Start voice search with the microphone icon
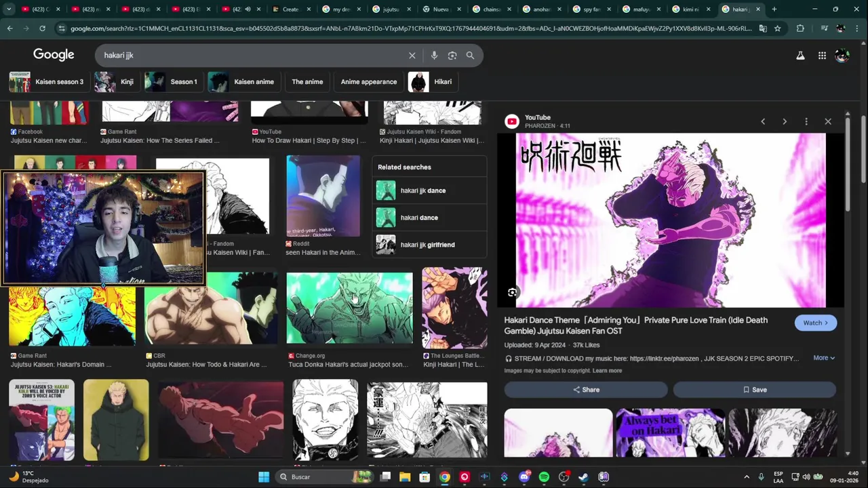 (x=434, y=56)
